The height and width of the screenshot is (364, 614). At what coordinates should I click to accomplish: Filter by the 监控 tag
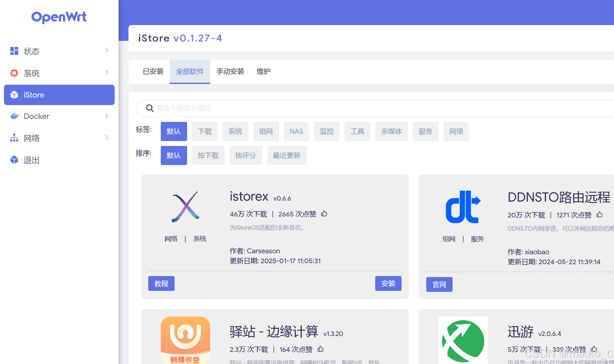pyautogui.click(x=327, y=131)
